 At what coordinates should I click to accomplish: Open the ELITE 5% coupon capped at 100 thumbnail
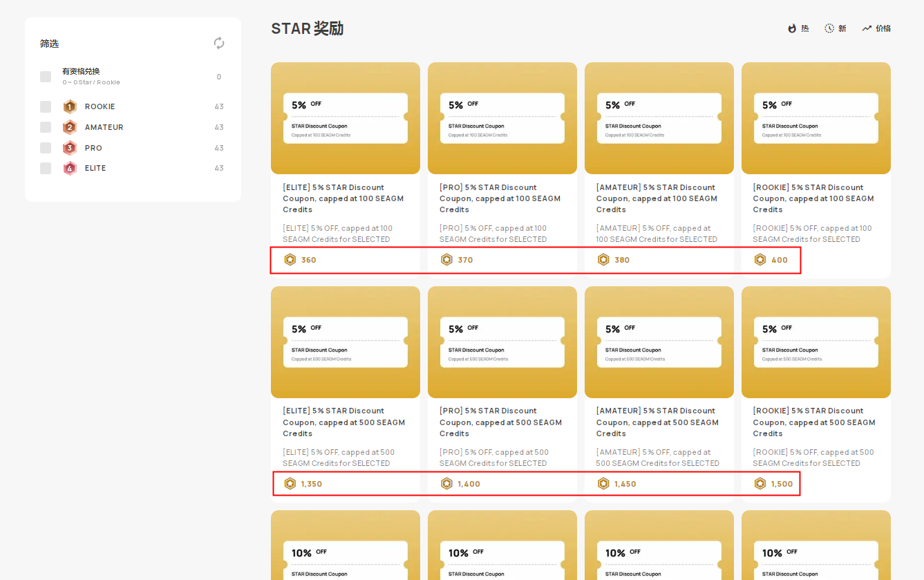coord(346,118)
